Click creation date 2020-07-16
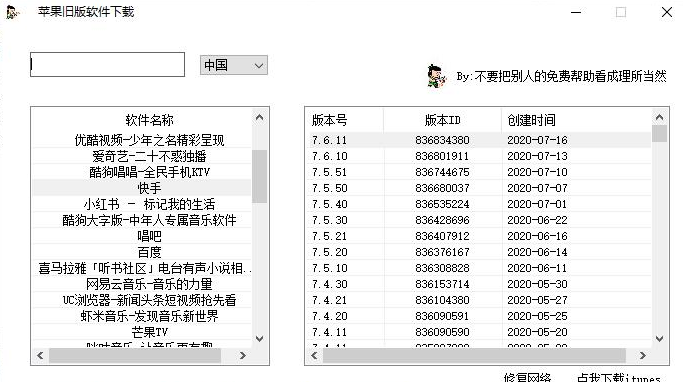 point(537,140)
